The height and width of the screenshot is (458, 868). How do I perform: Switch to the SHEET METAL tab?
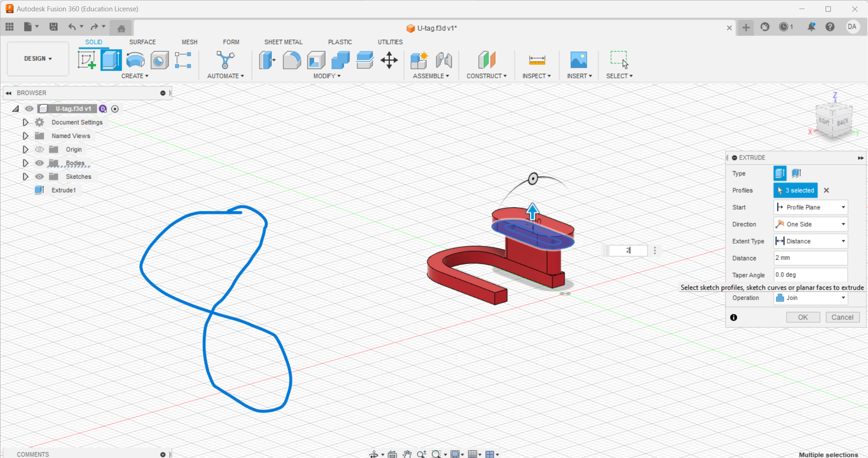point(283,42)
